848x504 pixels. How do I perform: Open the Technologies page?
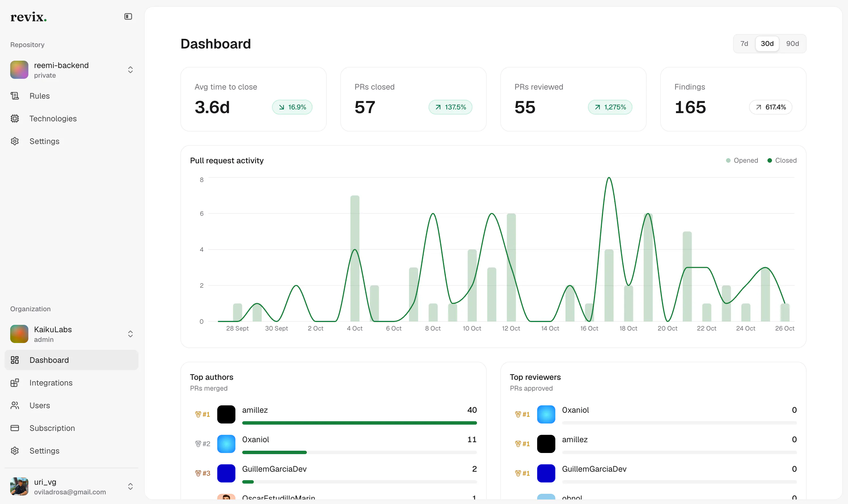click(x=71, y=118)
